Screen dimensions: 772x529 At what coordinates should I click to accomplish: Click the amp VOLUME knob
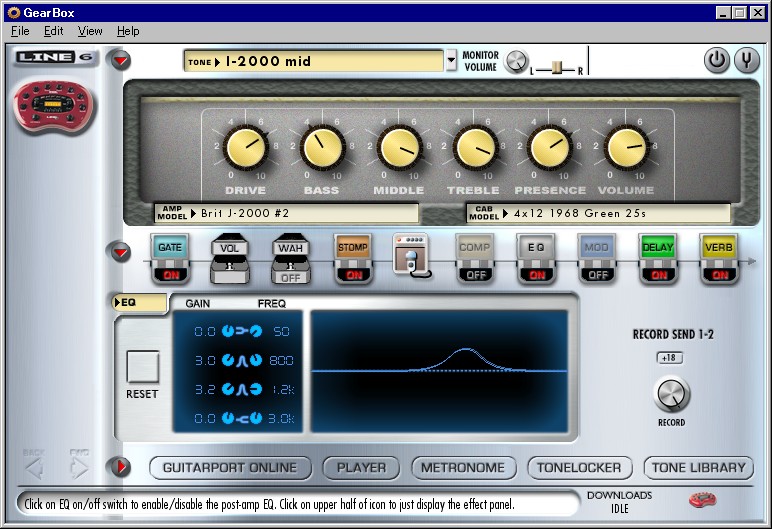[x=627, y=147]
